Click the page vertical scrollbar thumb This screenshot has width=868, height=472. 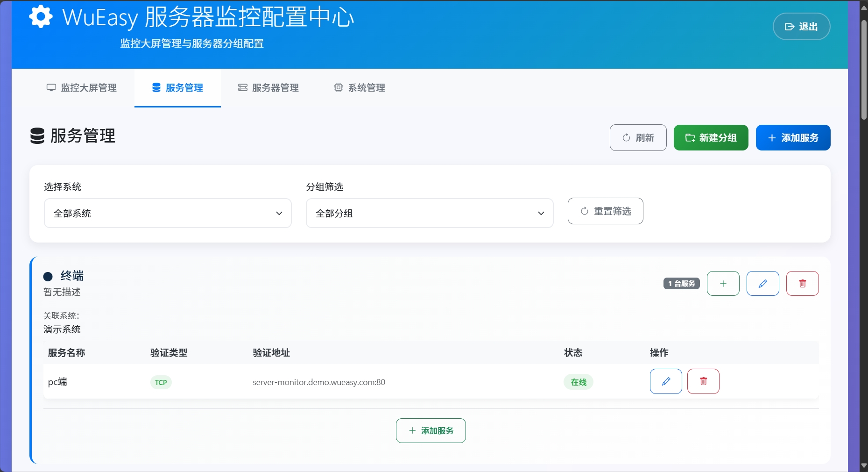pos(864,70)
